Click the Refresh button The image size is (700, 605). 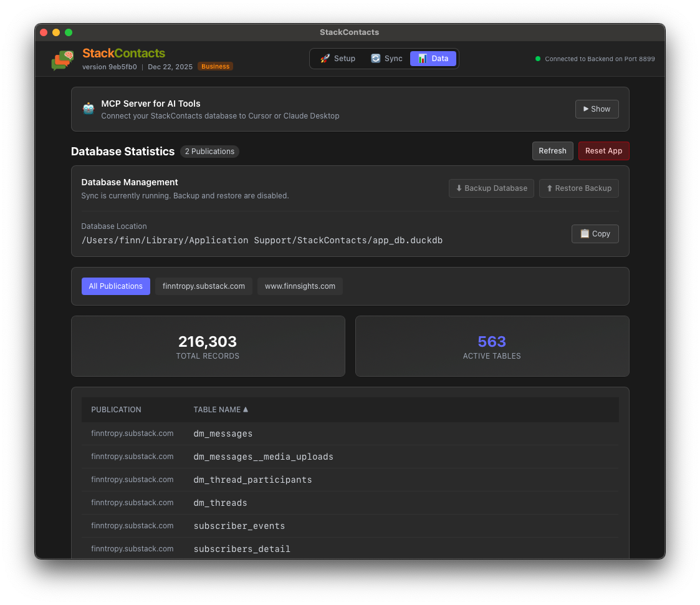click(x=552, y=151)
